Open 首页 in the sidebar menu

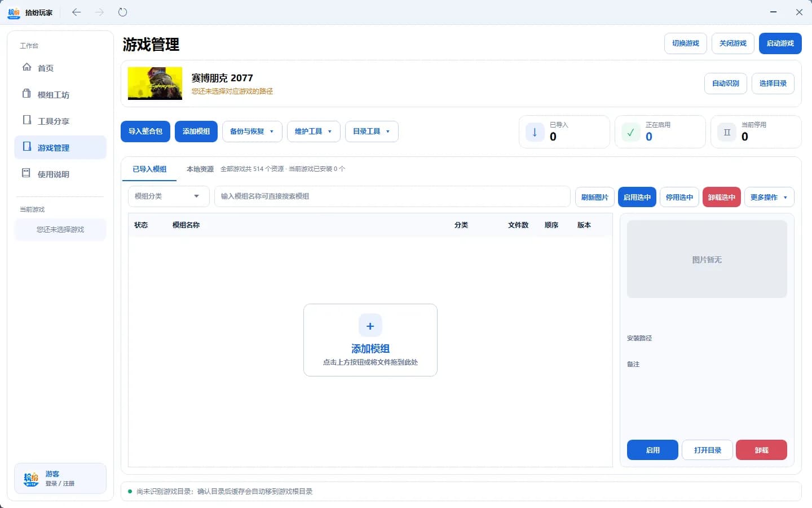(60, 68)
